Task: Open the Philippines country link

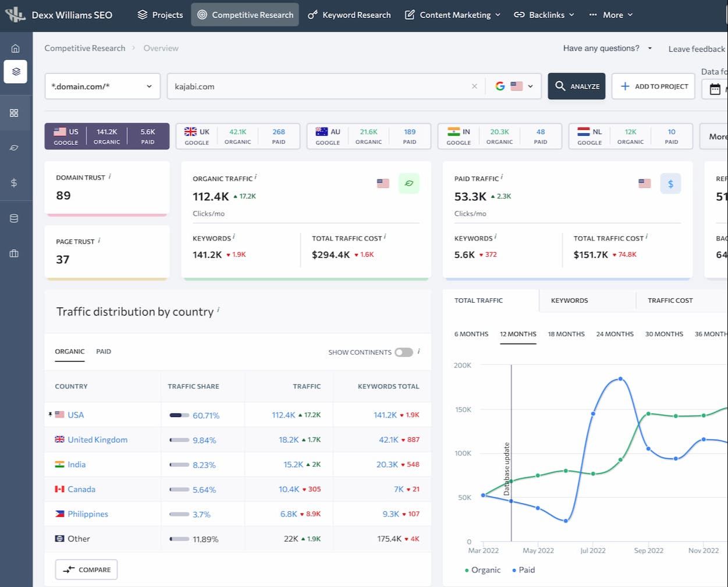Action: 88,514
